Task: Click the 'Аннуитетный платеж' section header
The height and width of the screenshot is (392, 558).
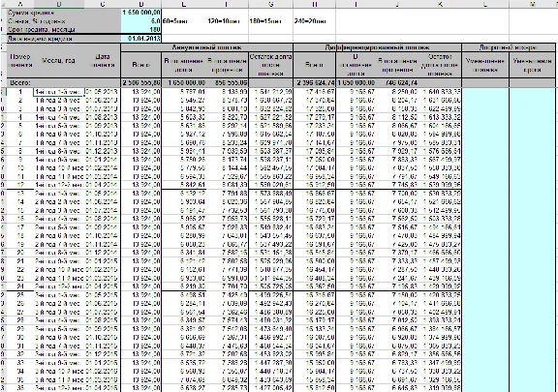Action: pyautogui.click(x=206, y=47)
